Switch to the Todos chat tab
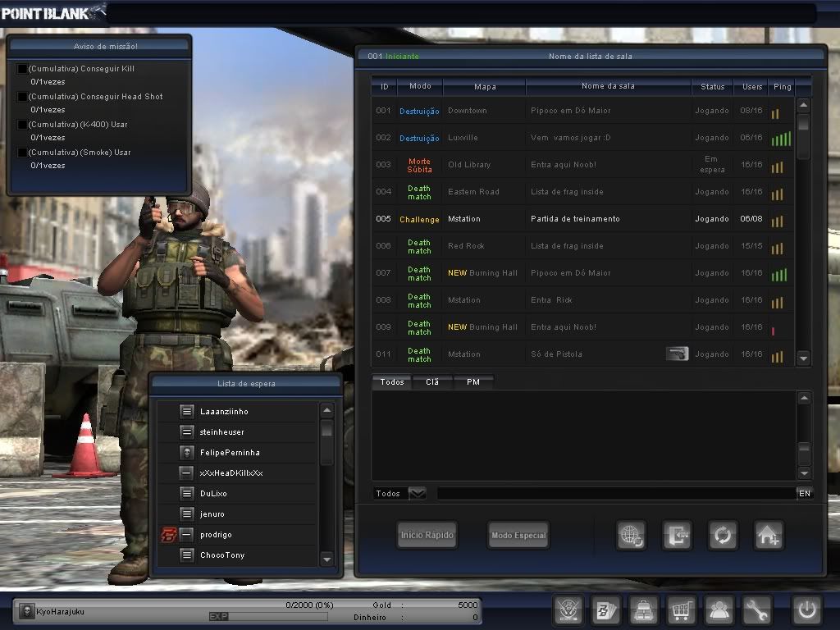840x630 pixels. coord(392,382)
